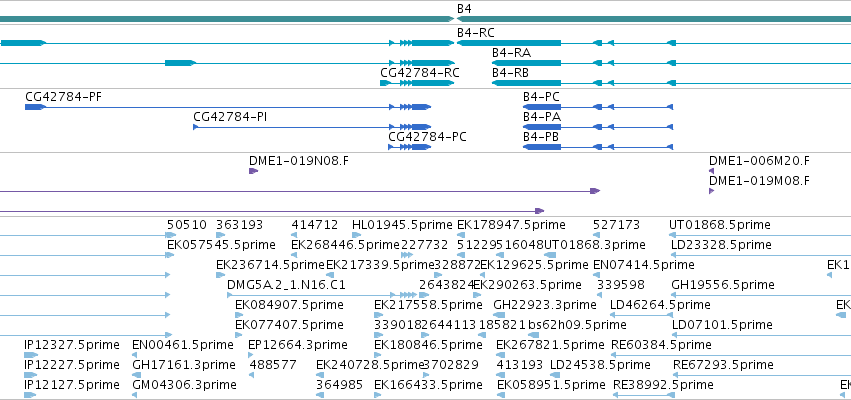Select the B4-PC protein label

(541, 97)
